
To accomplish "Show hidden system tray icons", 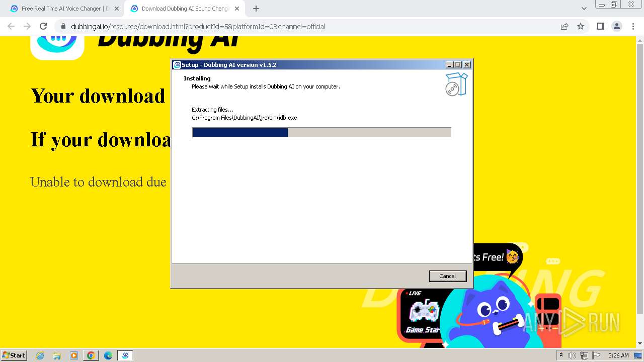I will pos(561,355).
